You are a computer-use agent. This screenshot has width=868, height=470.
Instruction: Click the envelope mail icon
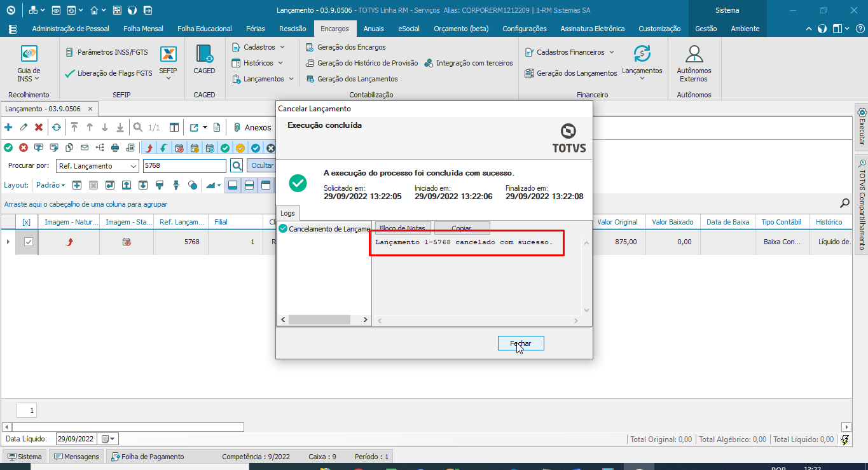[85, 148]
